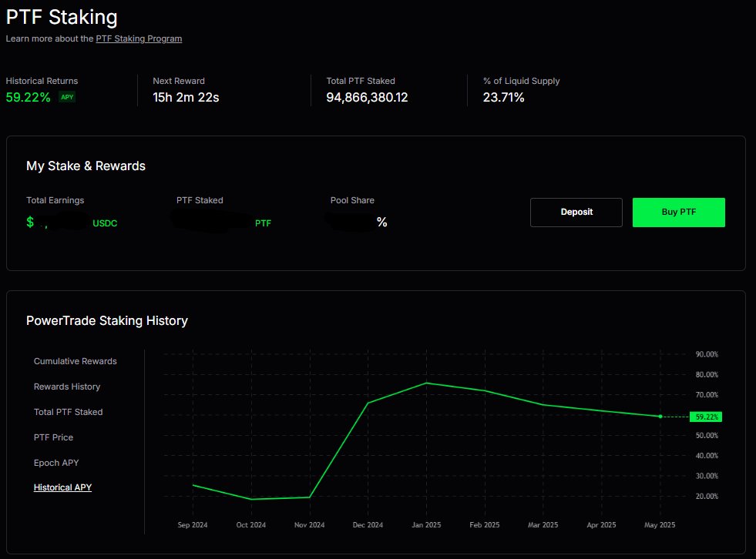The image size is (756, 559).
Task: Click the PTF Staked label in My Stake
Action: point(200,200)
